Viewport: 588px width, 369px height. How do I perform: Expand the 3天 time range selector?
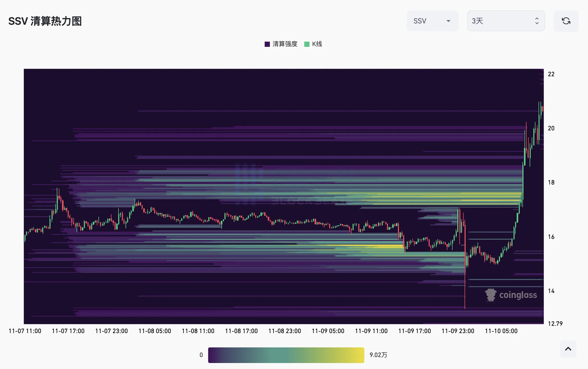pyautogui.click(x=506, y=21)
